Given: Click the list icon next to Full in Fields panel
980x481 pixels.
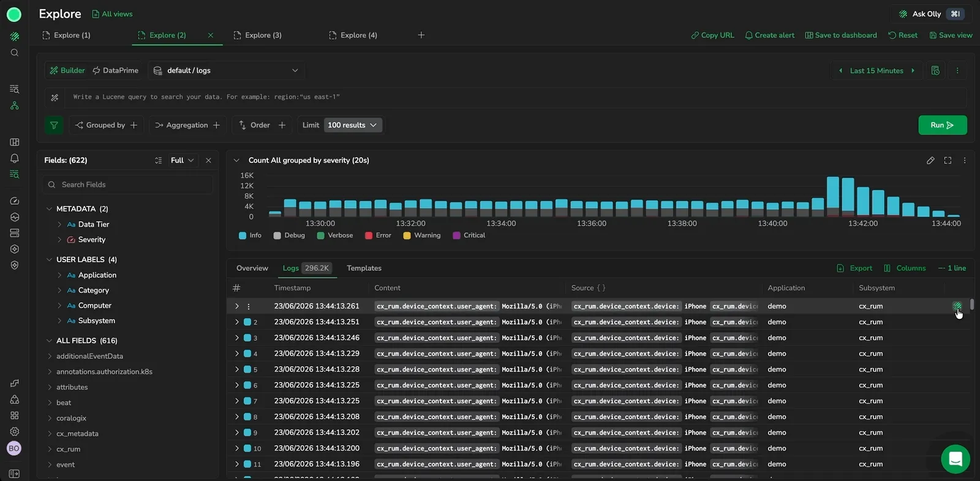Looking at the screenshot, I should 158,160.
